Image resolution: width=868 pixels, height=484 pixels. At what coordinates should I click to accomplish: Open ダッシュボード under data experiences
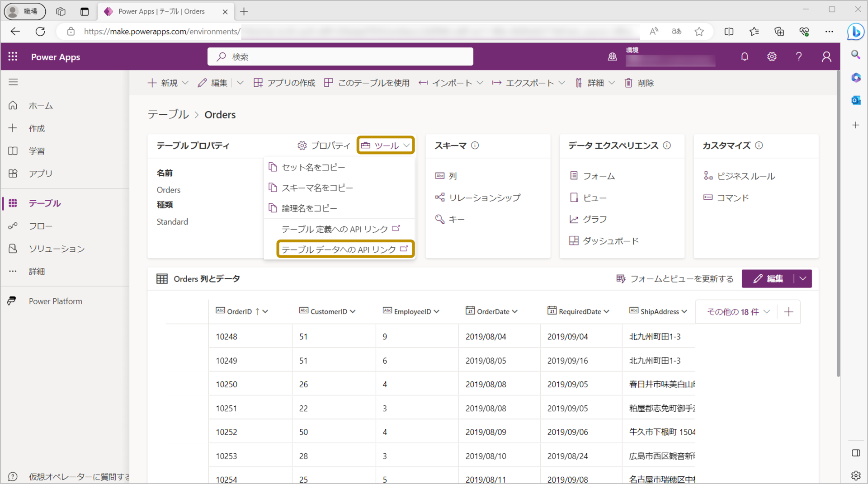point(604,241)
